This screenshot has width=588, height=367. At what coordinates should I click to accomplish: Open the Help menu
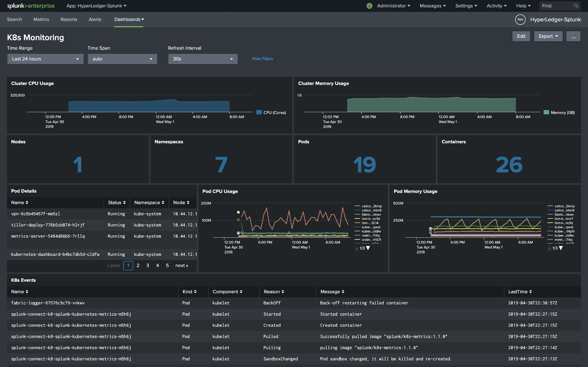523,6
